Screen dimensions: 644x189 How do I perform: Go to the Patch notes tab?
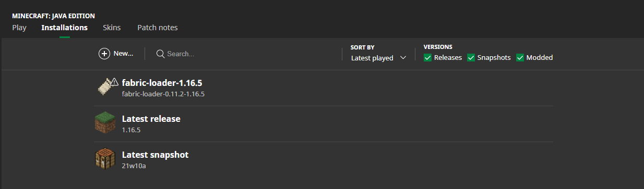pyautogui.click(x=158, y=28)
